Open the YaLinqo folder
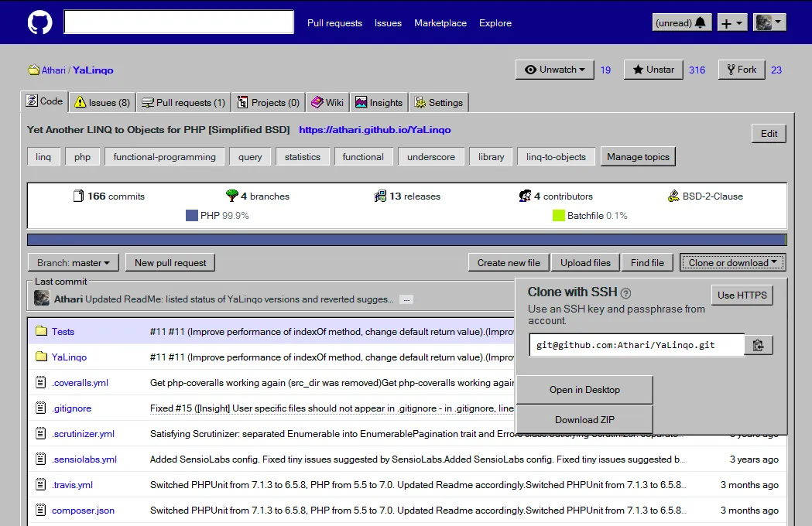 [x=69, y=357]
